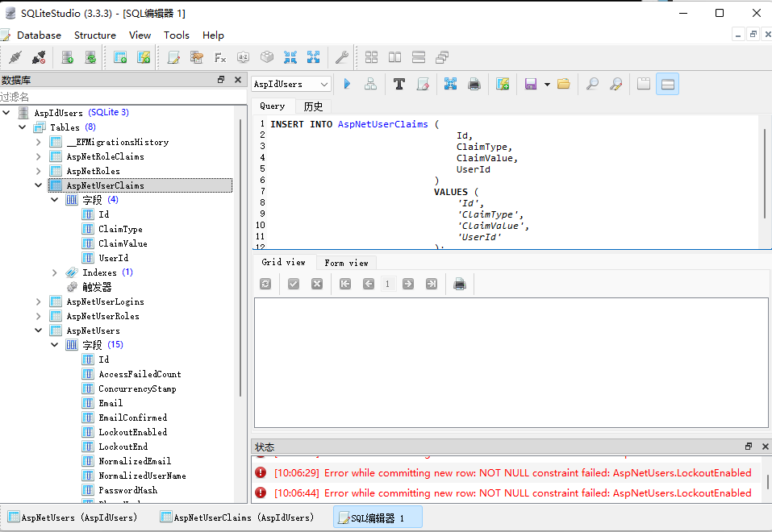Collapse the AspIdUsers database node
Image resolution: width=772 pixels, height=532 pixels.
[6, 113]
